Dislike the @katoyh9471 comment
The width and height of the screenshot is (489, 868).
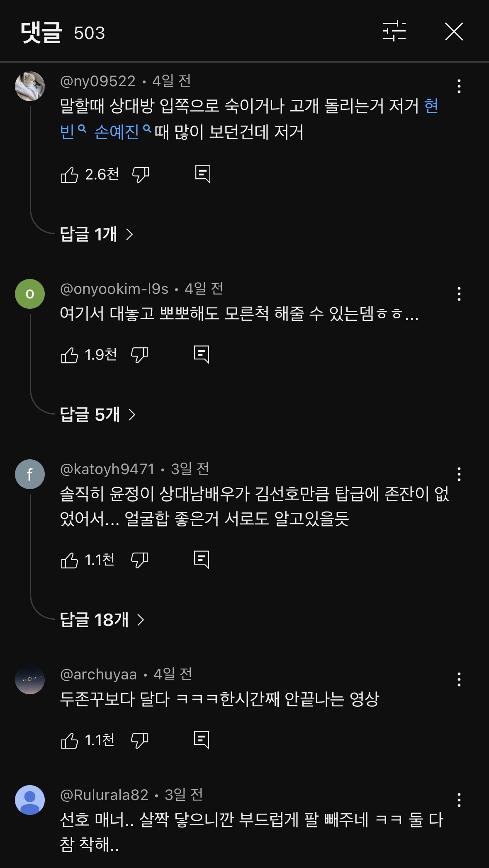point(139,560)
